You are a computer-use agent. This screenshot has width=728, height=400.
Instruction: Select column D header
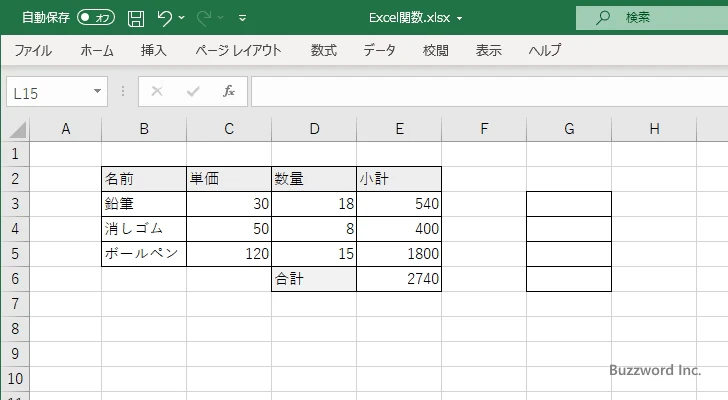coord(314,129)
